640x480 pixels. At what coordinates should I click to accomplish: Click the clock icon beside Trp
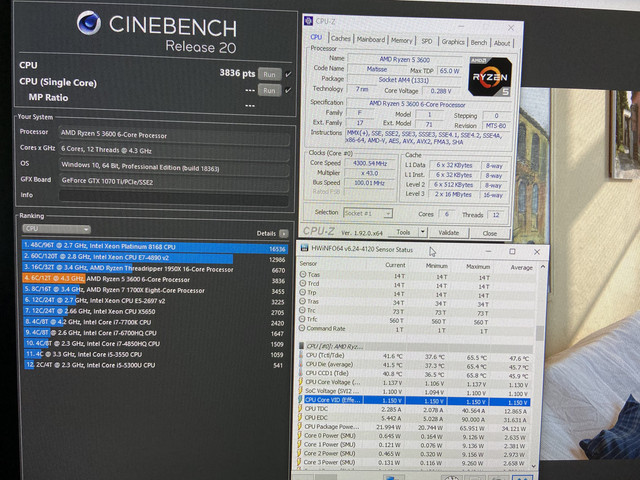(303, 292)
